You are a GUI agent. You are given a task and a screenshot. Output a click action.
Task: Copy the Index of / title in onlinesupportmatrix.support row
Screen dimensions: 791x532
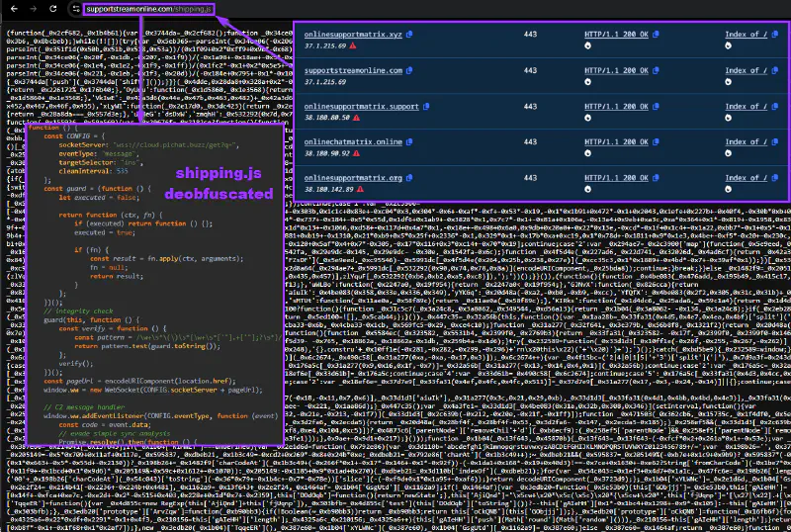tap(775, 107)
